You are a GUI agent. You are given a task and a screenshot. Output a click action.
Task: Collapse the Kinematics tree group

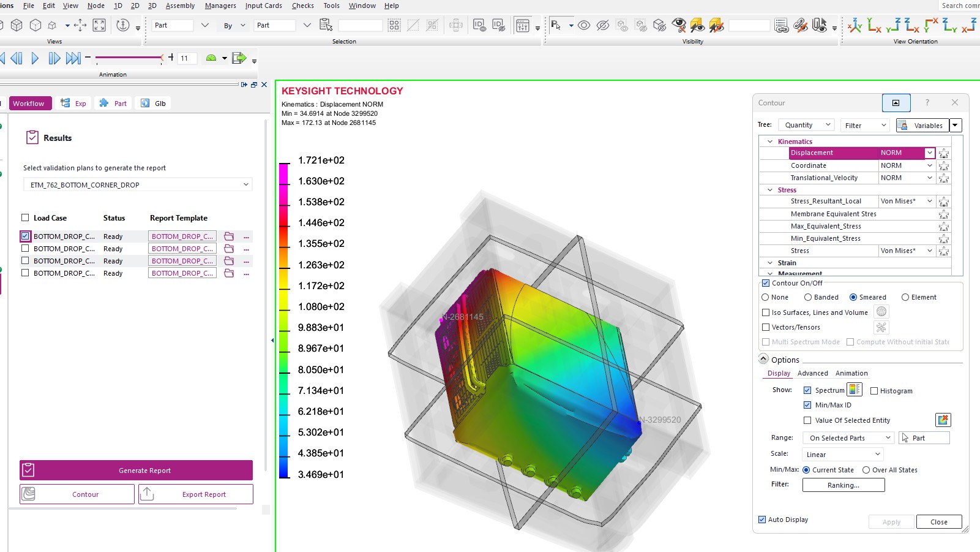point(770,142)
